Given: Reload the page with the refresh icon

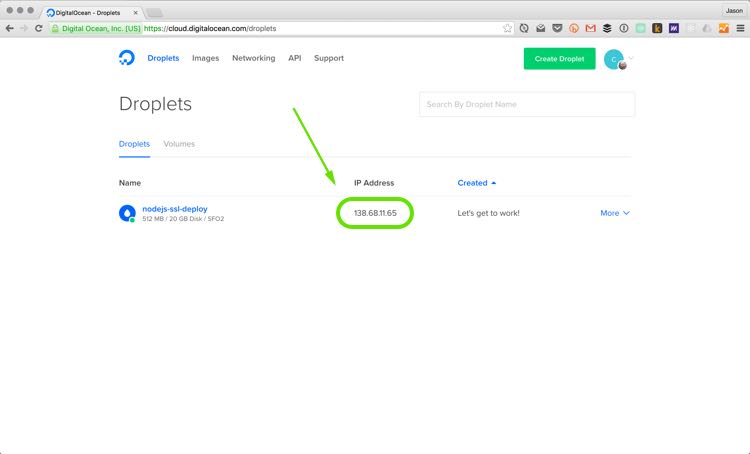Looking at the screenshot, I should pyautogui.click(x=39, y=28).
